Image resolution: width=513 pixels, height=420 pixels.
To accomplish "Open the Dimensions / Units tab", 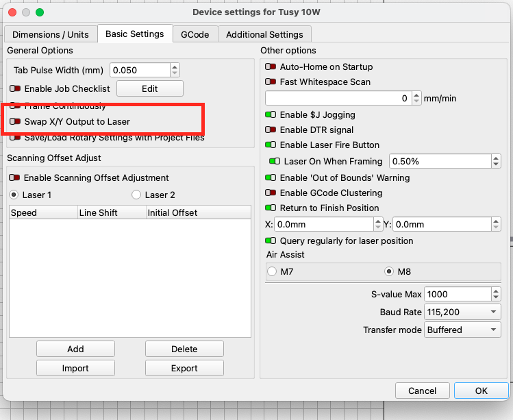I will coord(51,34).
